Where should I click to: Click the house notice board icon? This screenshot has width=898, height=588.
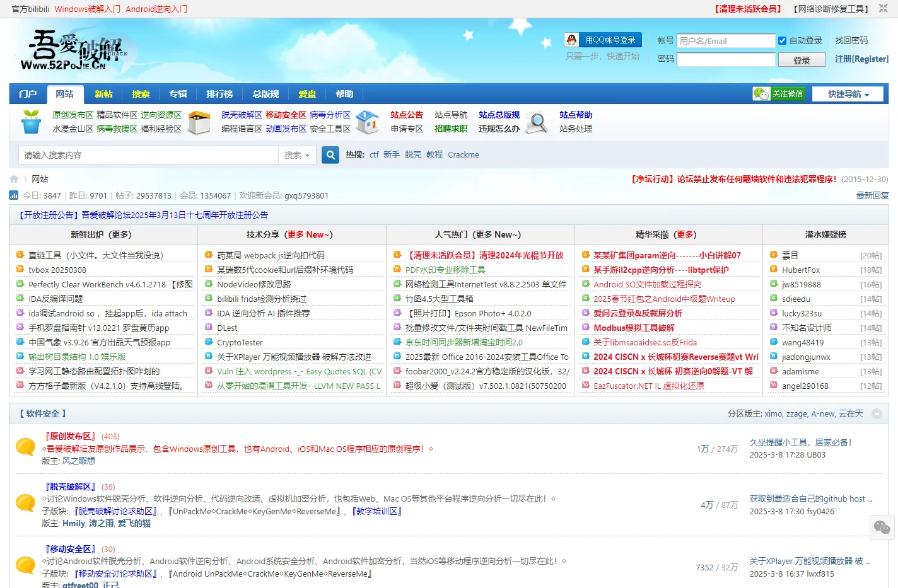368,122
